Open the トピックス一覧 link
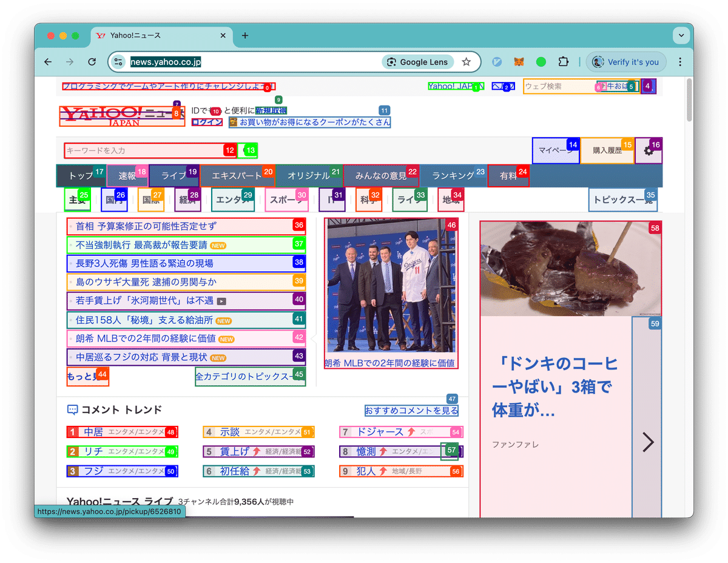Image resolution: width=728 pixels, height=563 pixels. coord(623,200)
